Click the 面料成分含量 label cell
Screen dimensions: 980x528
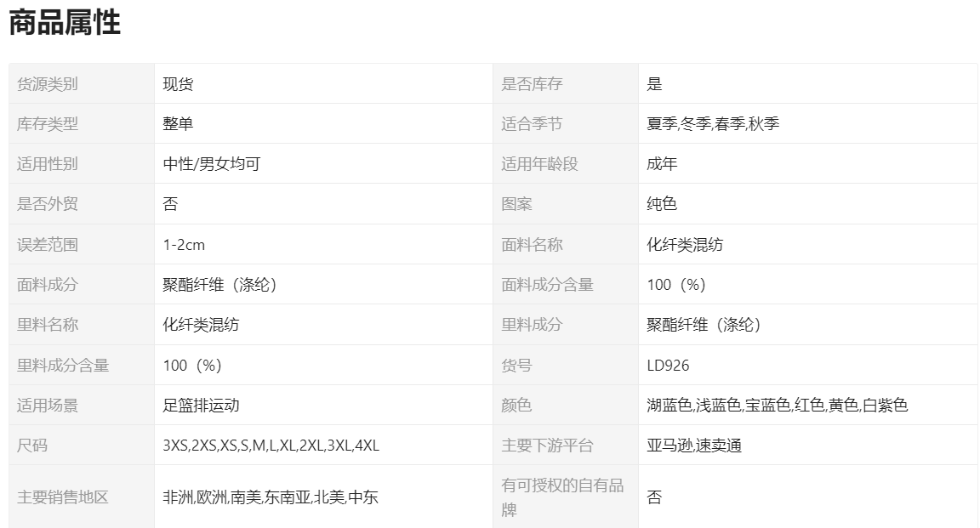pos(547,285)
